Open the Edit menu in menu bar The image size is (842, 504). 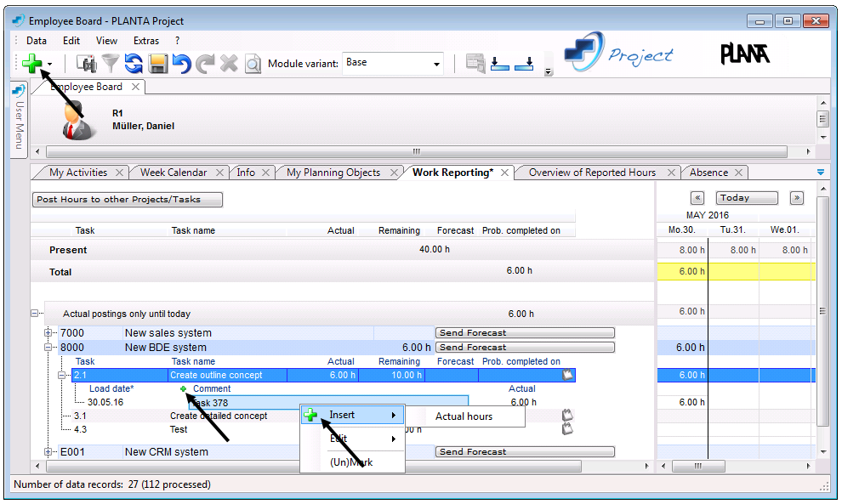[71, 40]
